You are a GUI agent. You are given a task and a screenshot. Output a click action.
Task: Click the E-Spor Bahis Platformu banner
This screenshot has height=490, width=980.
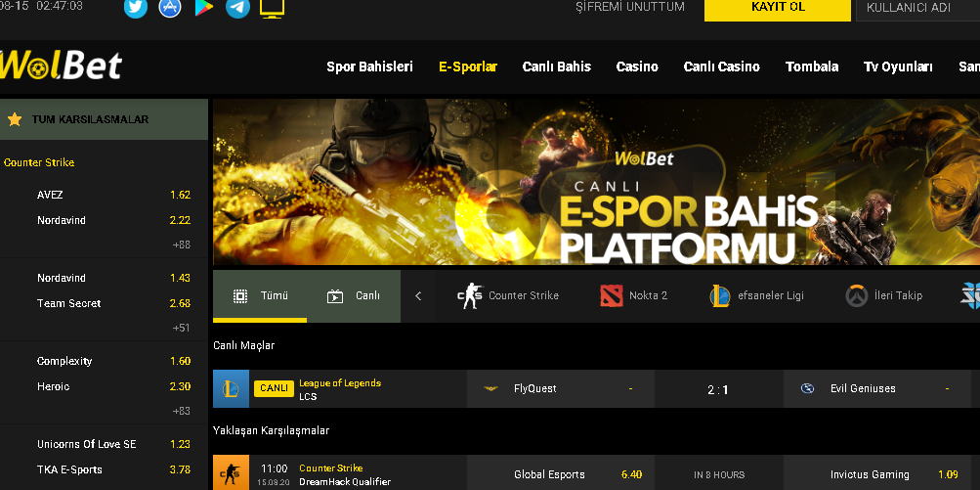click(x=596, y=182)
